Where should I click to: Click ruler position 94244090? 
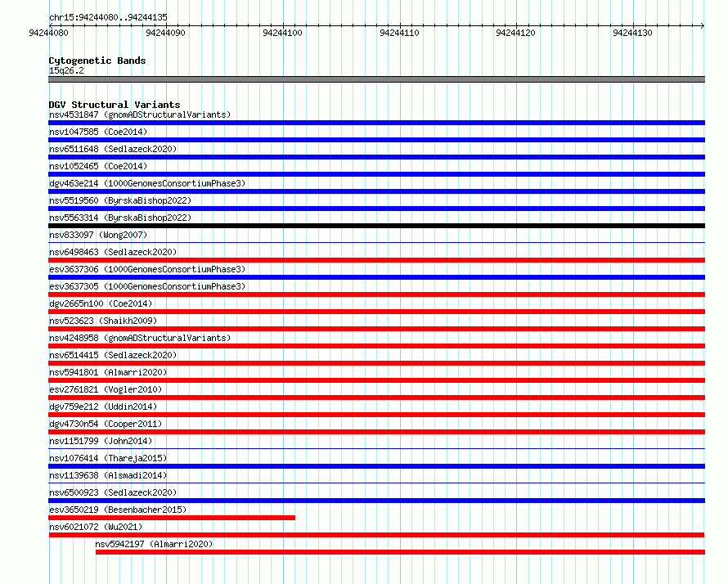165,33
